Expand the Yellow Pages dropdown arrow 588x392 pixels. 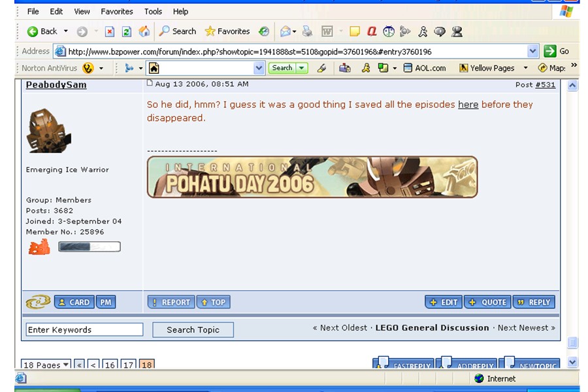526,68
